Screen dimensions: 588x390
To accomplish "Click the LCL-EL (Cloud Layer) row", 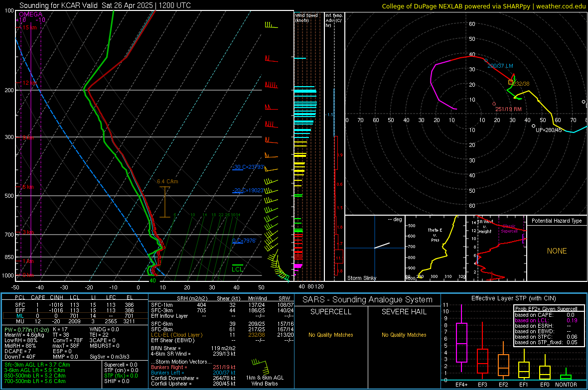I will 222,335.
